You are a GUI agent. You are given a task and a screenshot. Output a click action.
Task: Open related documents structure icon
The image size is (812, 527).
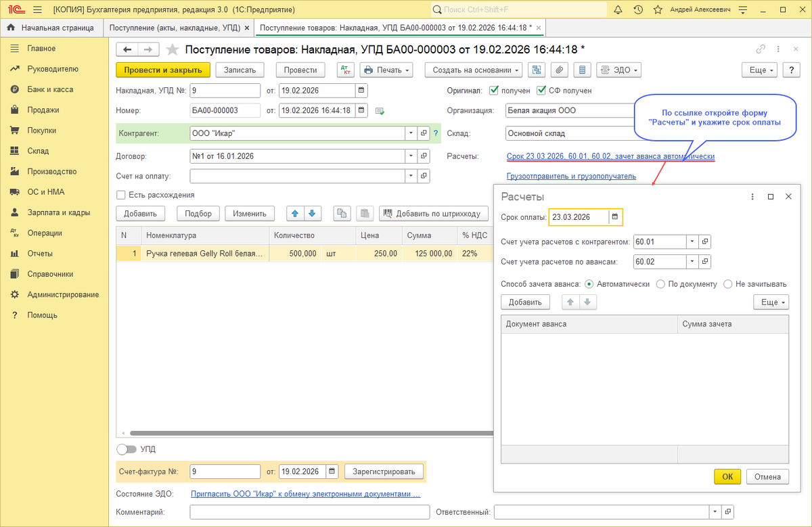tap(537, 70)
